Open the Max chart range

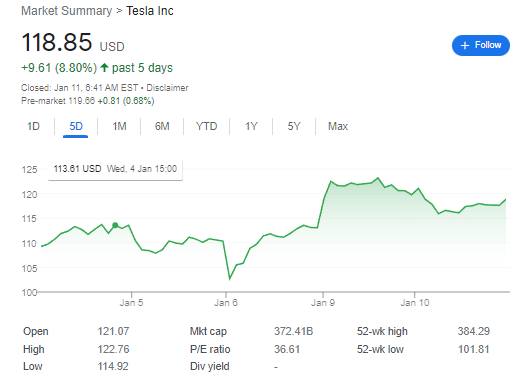pos(338,126)
